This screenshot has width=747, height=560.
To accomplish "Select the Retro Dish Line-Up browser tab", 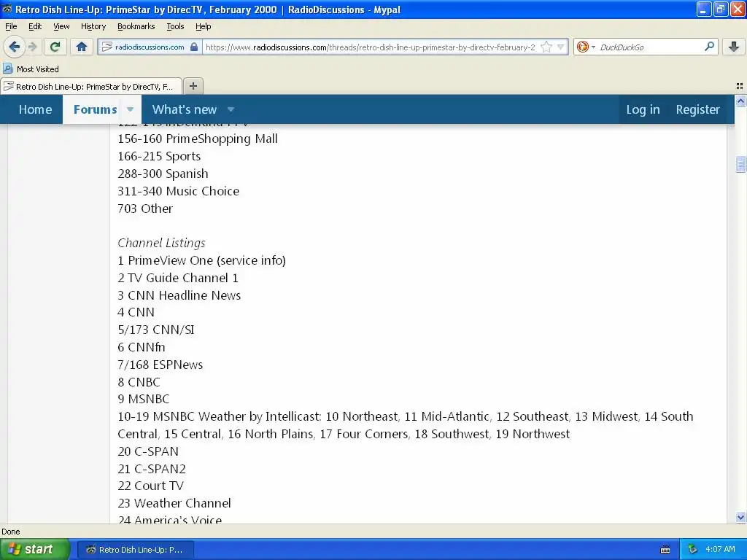I will click(x=91, y=86).
